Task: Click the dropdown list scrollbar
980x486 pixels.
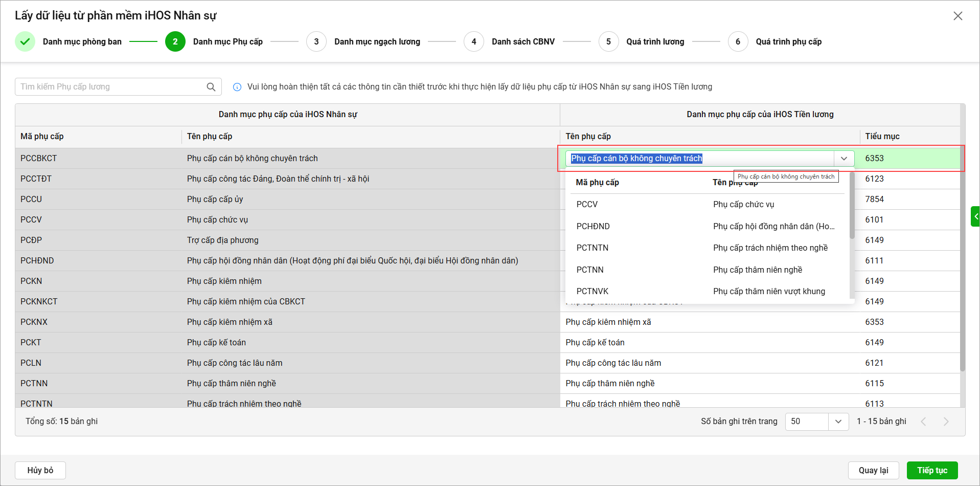Action: 852,206
